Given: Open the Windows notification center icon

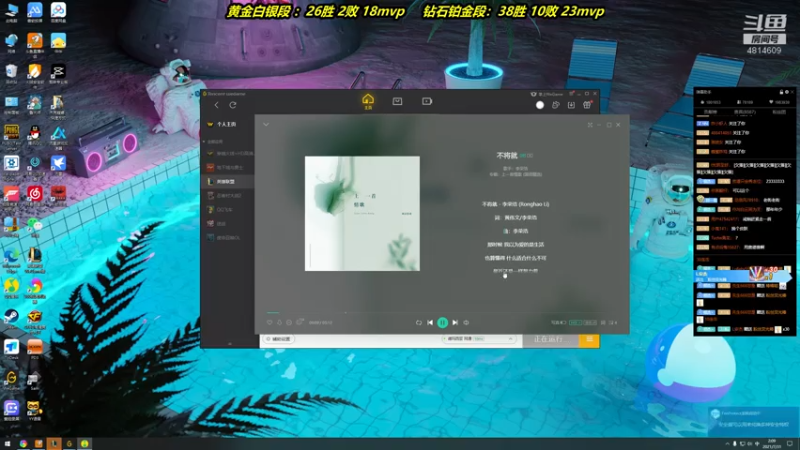Looking at the screenshot, I should [790, 444].
